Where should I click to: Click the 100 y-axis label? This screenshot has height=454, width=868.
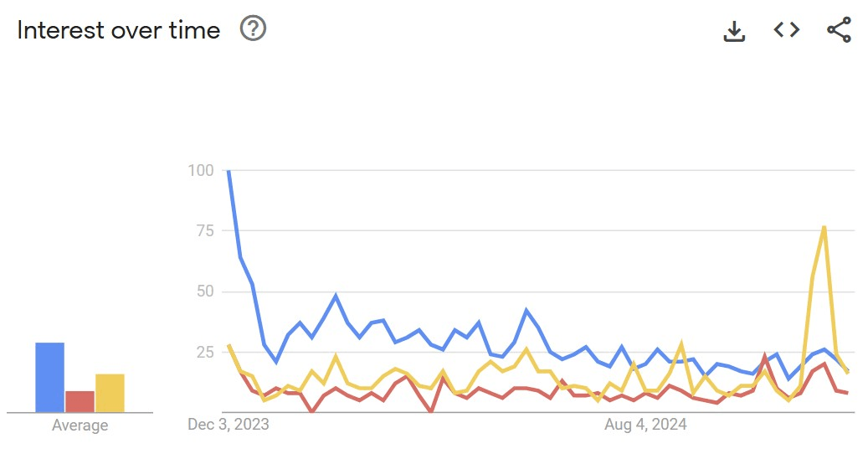pos(202,171)
